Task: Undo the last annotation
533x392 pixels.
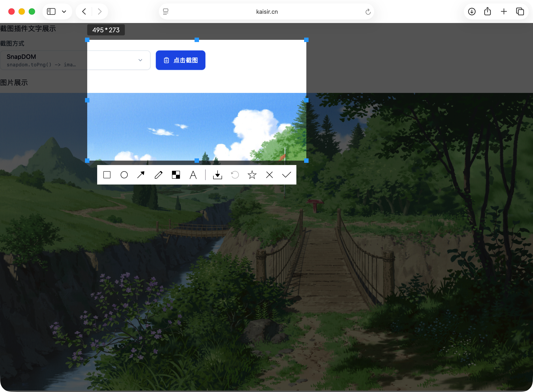Action: coord(235,175)
